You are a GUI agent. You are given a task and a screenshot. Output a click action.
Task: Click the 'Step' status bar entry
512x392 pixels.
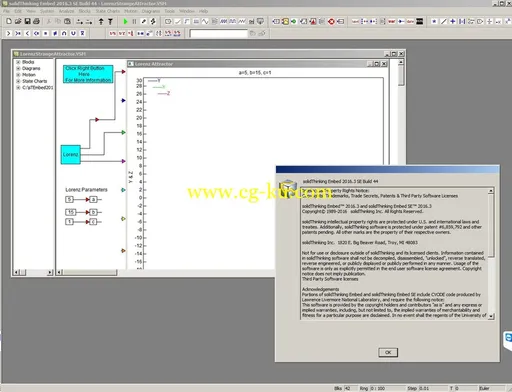point(412,388)
